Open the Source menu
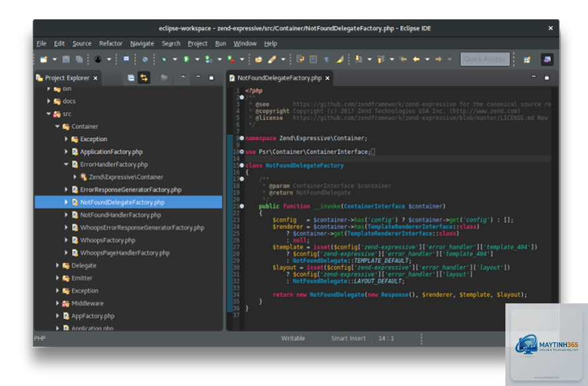This screenshot has height=386, width=588. 82,44
